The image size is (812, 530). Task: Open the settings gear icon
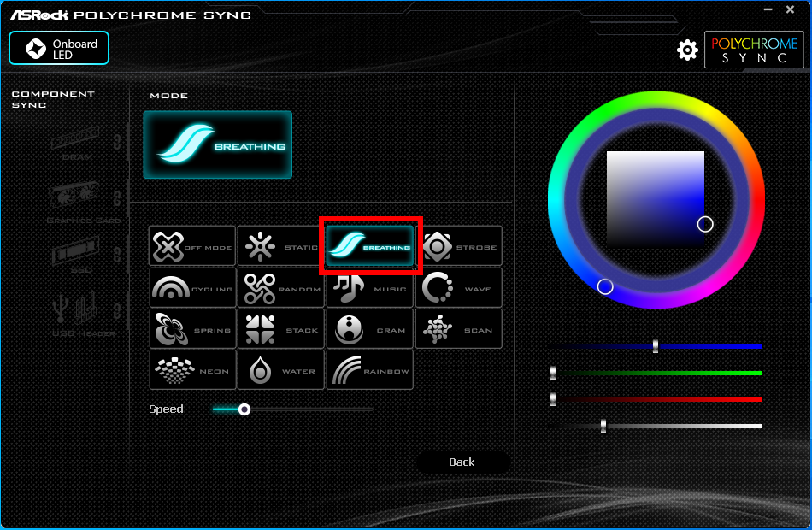click(687, 50)
